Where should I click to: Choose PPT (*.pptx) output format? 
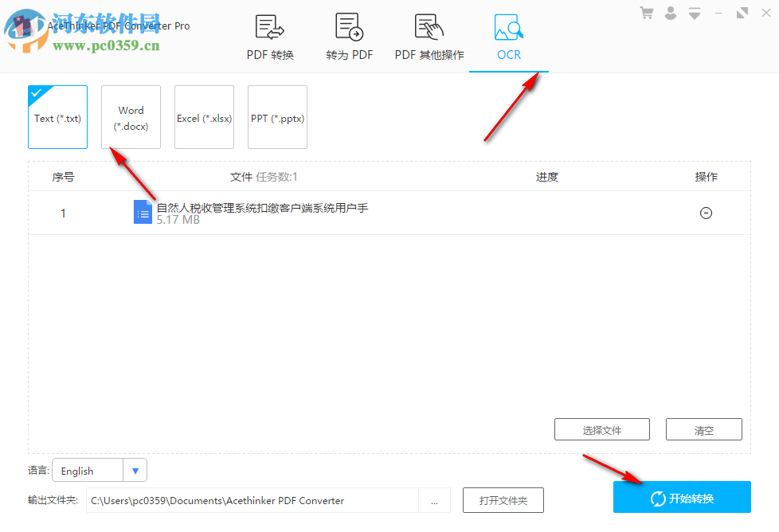click(277, 117)
